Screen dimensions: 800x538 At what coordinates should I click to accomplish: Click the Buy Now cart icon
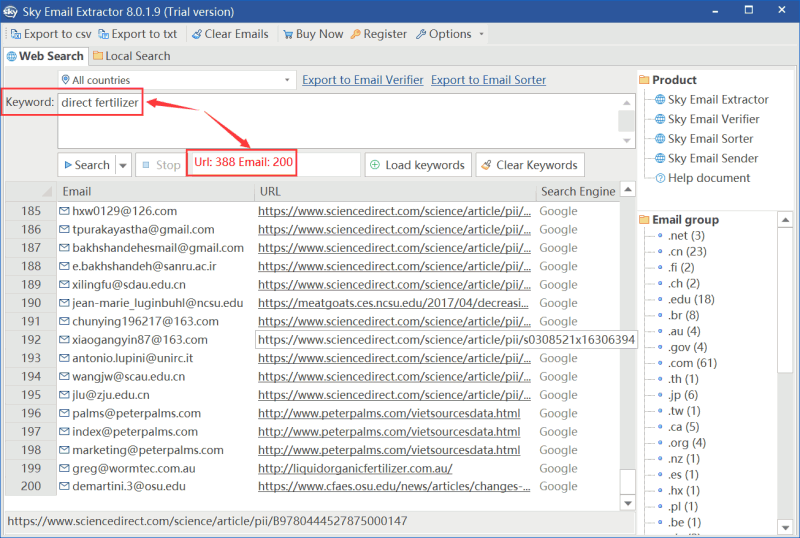288,34
